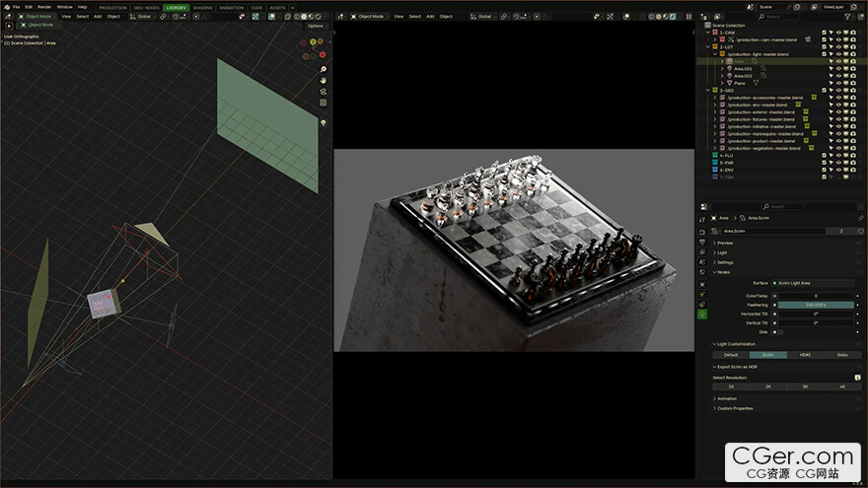Toggle exclude checkbox for 3-GEO collection
Viewport: 868px width, 488px height.
tap(825, 90)
